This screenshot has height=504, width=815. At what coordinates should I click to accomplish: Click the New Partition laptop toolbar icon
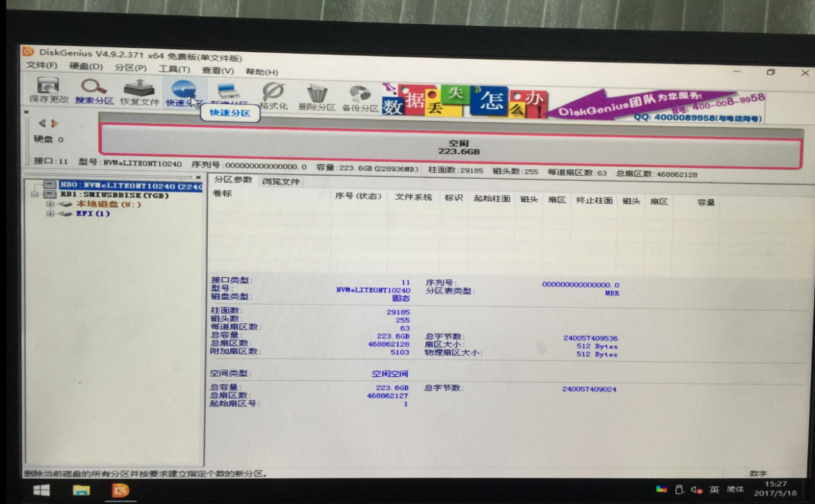229,93
